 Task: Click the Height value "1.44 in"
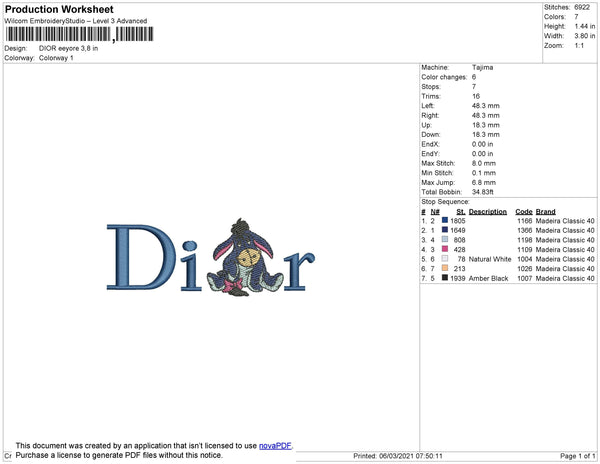coord(585,26)
